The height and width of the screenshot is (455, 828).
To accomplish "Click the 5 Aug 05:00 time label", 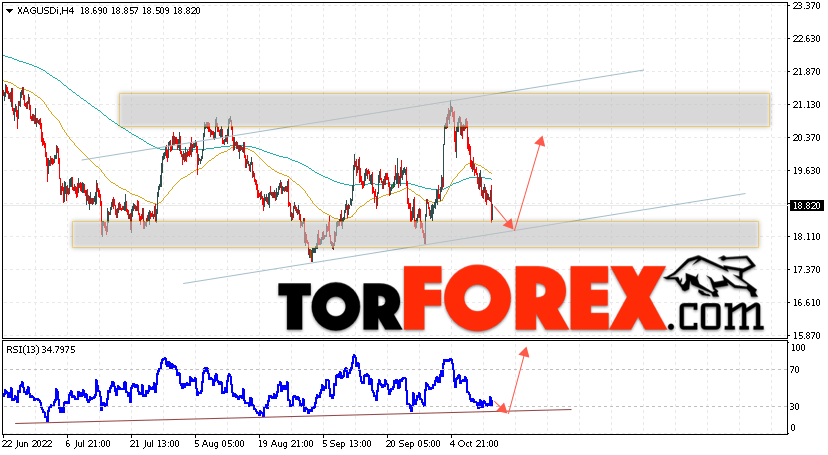I will [x=219, y=443].
